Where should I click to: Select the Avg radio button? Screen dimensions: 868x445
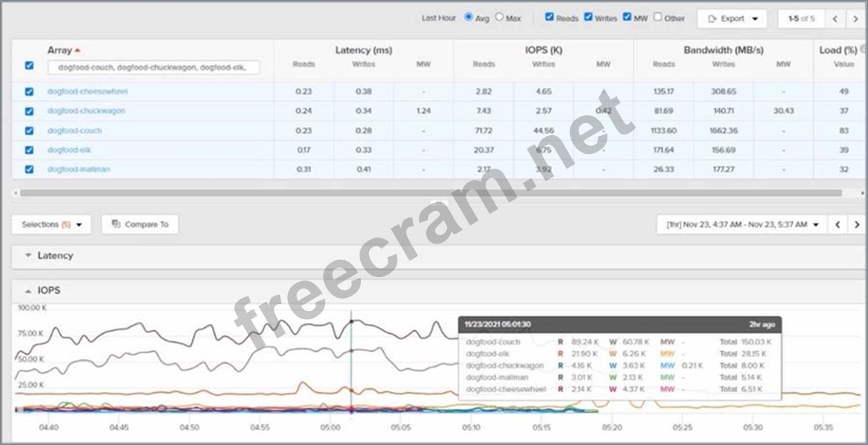(x=468, y=17)
